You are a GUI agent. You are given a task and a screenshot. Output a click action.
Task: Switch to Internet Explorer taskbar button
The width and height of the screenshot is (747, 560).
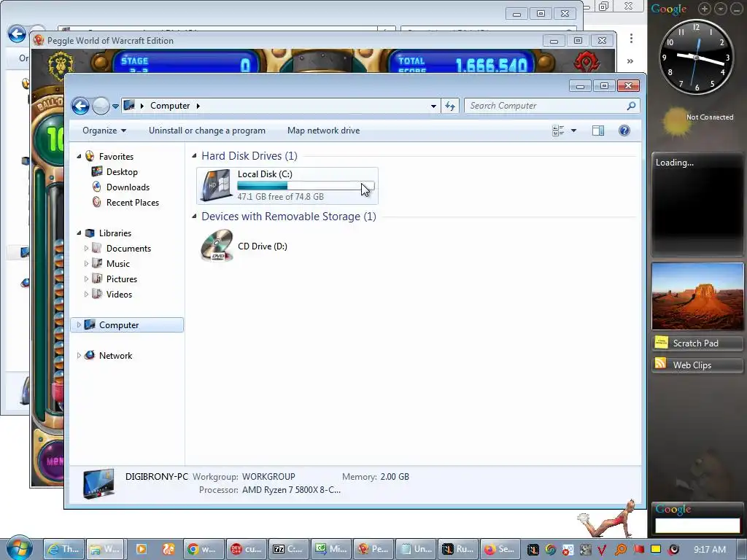[64, 549]
